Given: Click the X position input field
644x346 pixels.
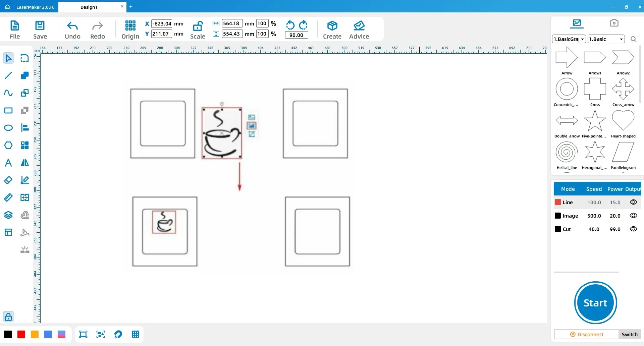Looking at the screenshot, I should (162, 23).
